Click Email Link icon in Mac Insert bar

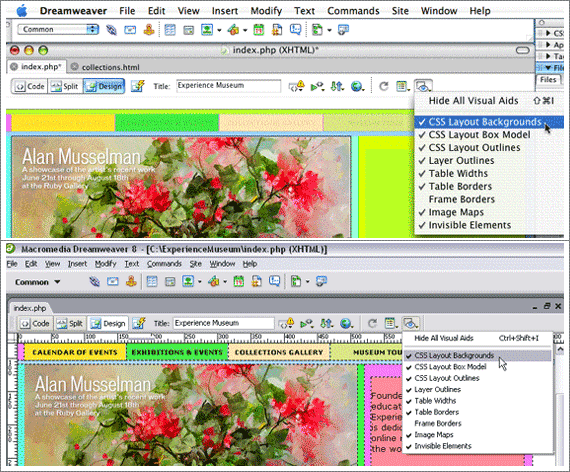130,29
